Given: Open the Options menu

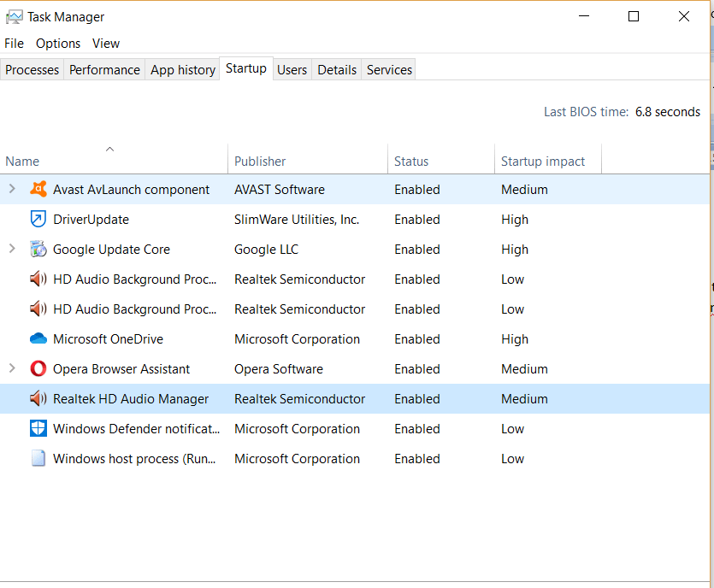Looking at the screenshot, I should point(58,44).
